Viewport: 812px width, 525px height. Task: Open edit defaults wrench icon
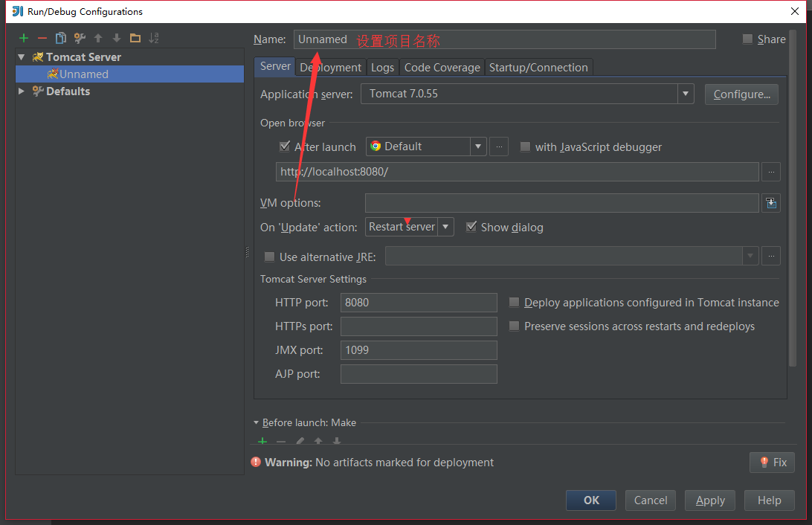pos(80,38)
